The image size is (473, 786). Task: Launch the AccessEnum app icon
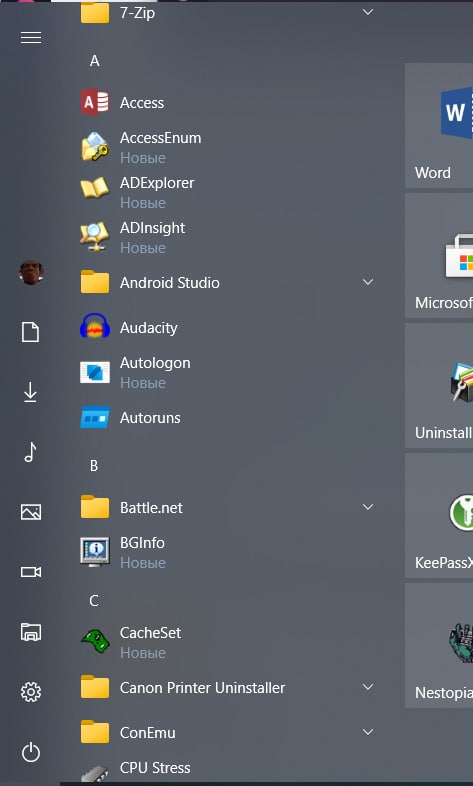pyautogui.click(x=95, y=147)
